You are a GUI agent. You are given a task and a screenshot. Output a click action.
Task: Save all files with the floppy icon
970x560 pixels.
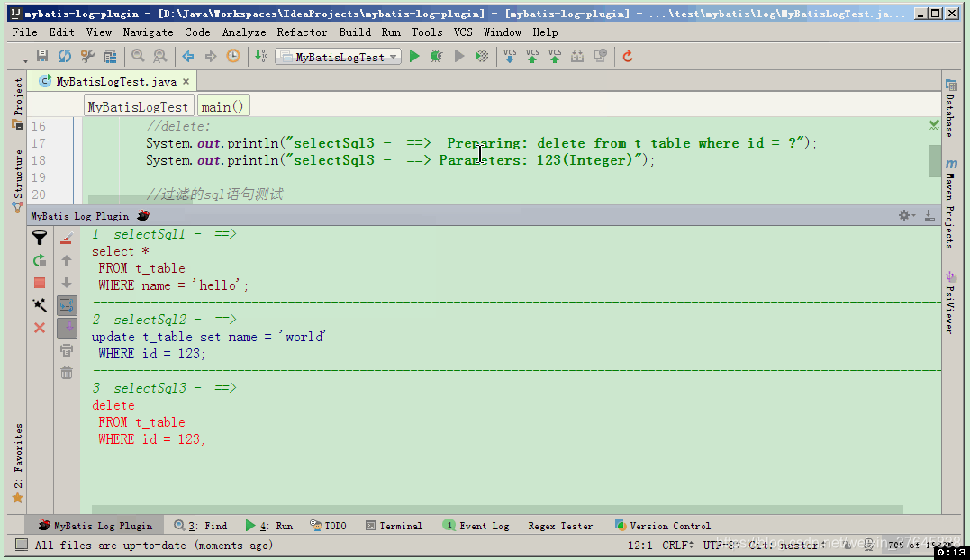pos(42,56)
